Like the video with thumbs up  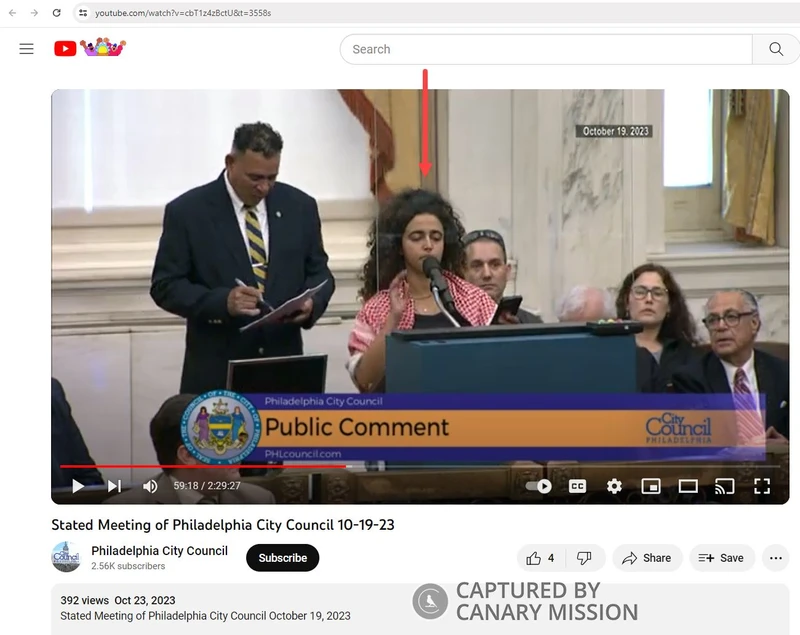(538, 558)
